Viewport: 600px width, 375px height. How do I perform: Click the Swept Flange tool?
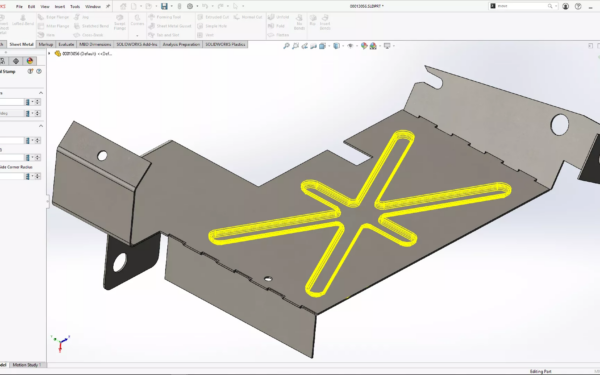click(120, 23)
